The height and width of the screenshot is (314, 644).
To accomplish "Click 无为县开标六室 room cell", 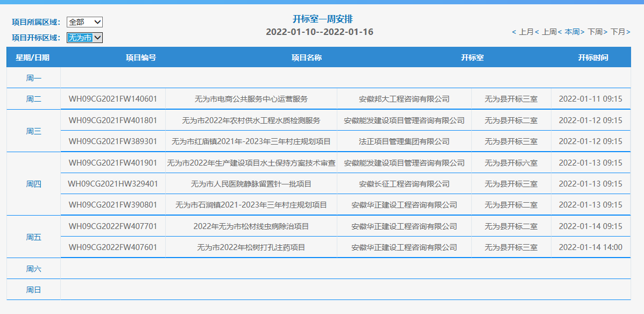I will 511,163.
